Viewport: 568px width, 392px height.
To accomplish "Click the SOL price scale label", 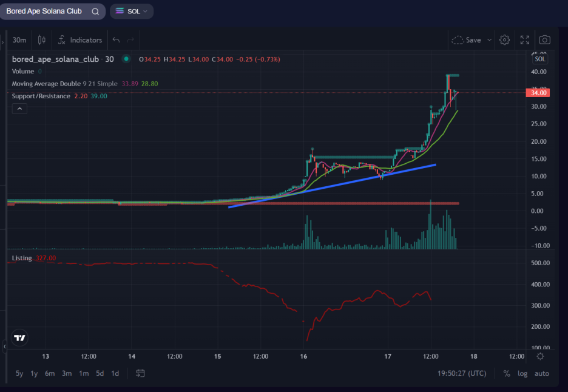I will [539, 59].
